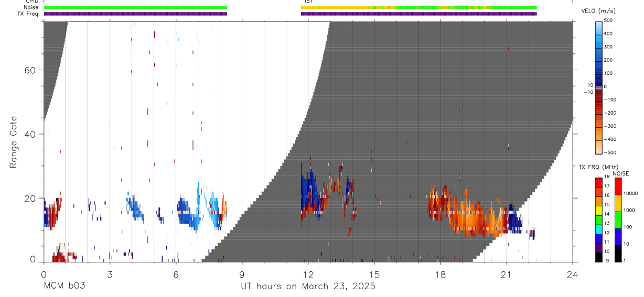This screenshot has width=644, height=297.
Task: Click the x-axis tick label 3
Action: click(110, 274)
